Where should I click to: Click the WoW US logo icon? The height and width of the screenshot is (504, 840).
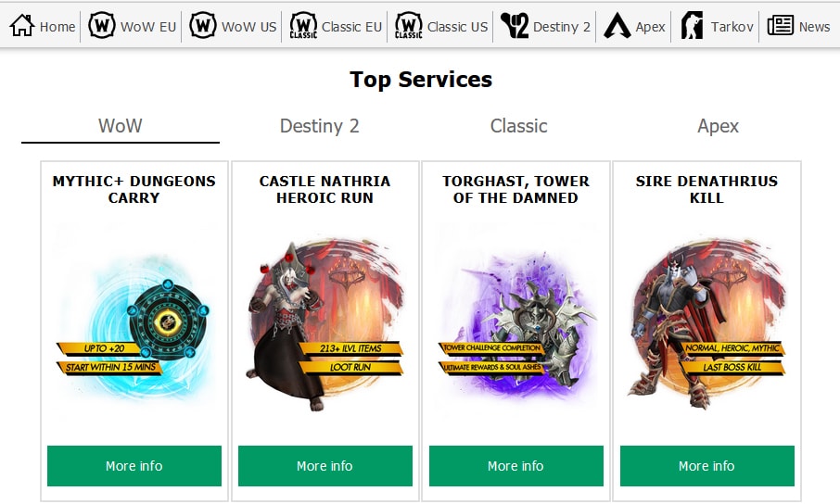(203, 26)
